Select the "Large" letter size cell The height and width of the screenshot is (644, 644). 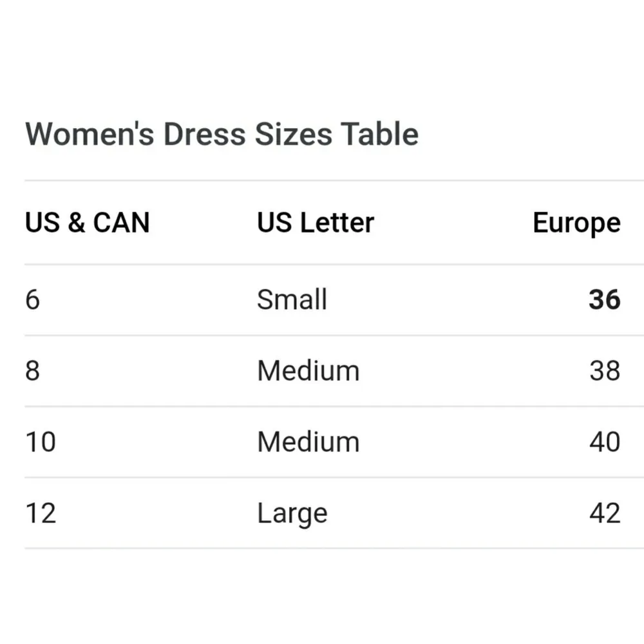click(292, 514)
